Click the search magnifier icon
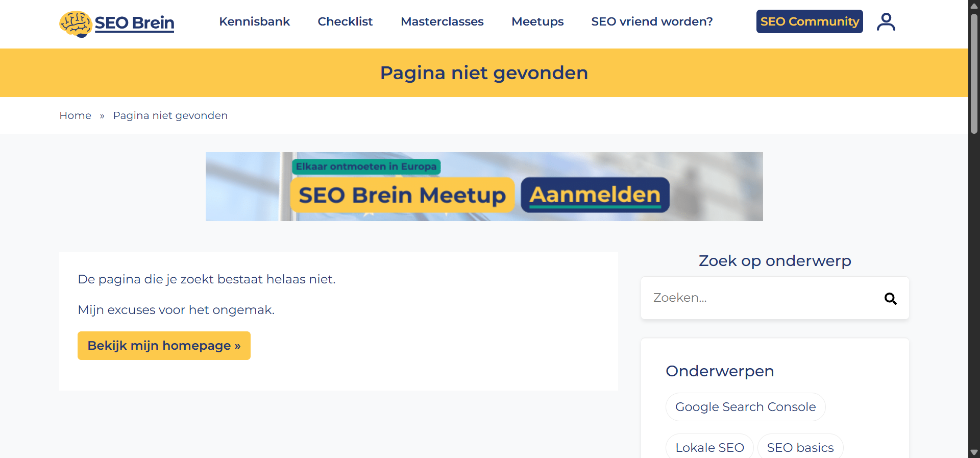 click(891, 298)
